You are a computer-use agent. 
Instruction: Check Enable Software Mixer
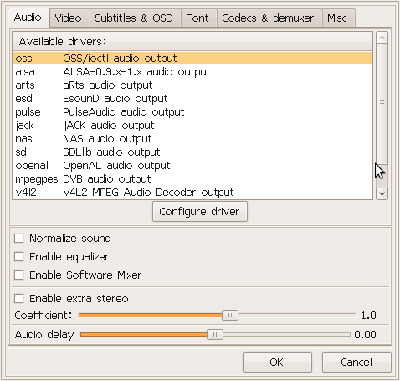coord(19,275)
